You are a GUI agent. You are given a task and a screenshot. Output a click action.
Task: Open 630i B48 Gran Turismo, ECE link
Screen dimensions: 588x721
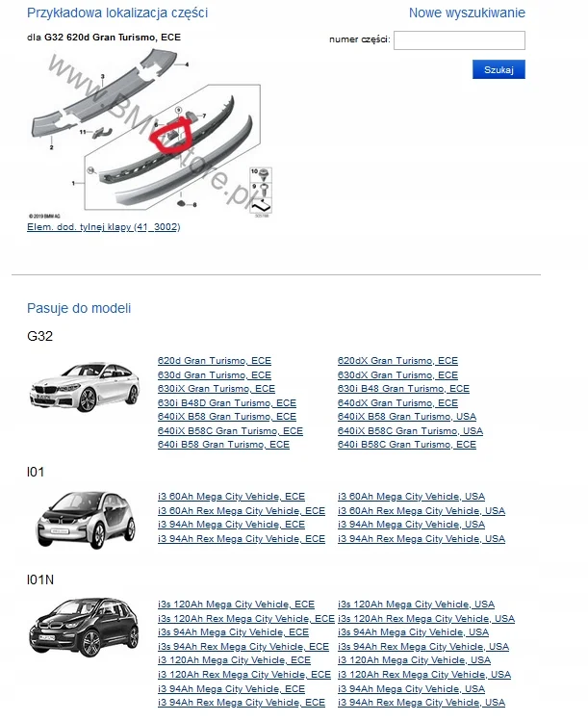pos(403,389)
